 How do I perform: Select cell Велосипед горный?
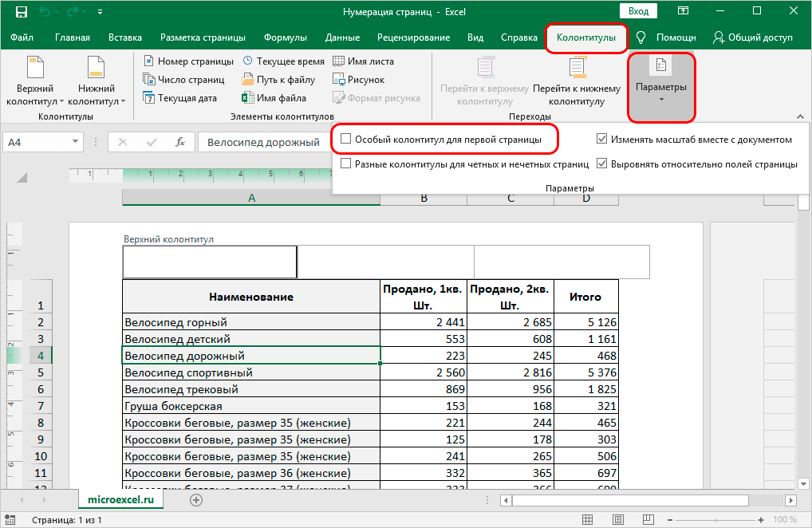click(x=251, y=322)
